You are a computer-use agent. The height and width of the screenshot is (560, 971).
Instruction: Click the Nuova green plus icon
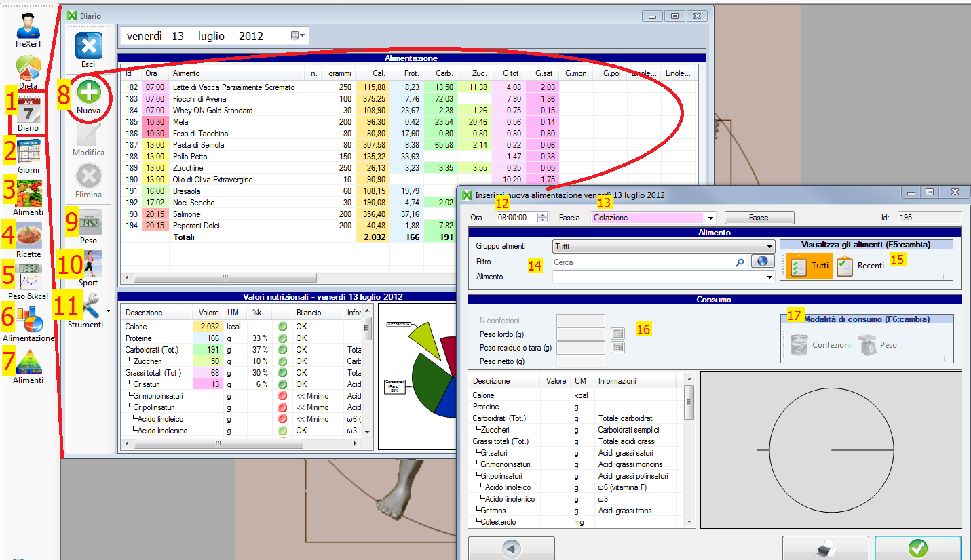tap(88, 93)
